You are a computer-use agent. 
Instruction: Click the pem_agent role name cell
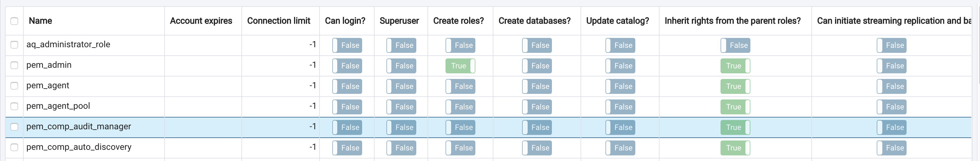tap(48, 86)
